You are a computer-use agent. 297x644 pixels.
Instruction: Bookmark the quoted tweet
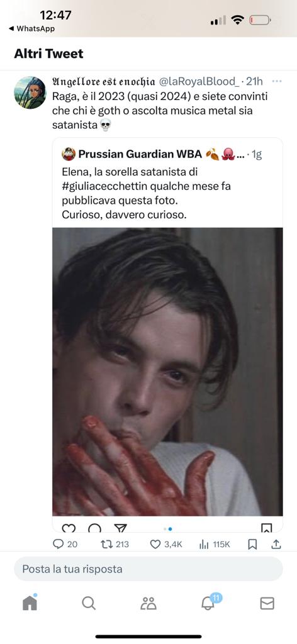(x=266, y=528)
